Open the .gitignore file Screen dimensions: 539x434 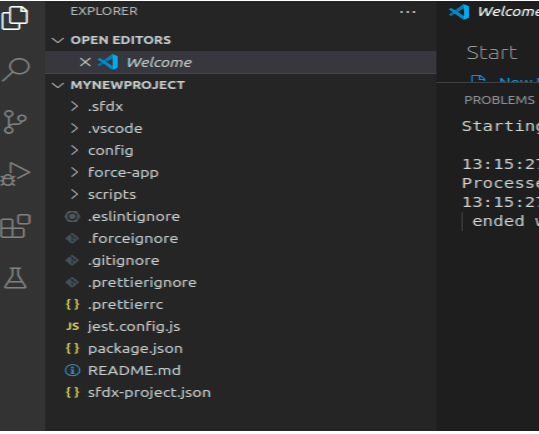[241, 260]
